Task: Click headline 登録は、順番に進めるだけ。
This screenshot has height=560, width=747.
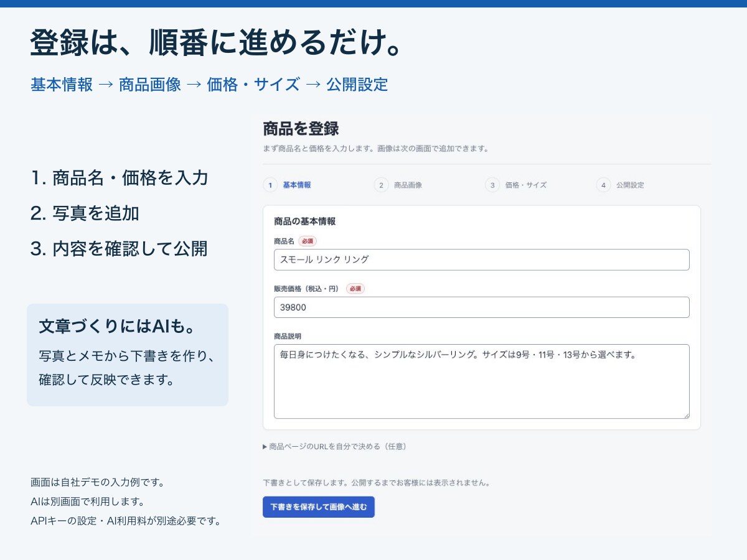Action: 215,42
